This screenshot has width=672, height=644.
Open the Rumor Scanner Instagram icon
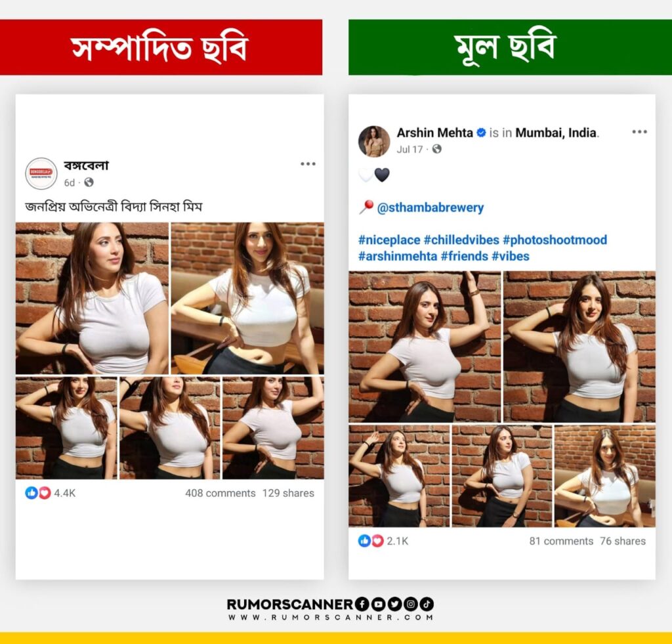pyautogui.click(x=411, y=604)
